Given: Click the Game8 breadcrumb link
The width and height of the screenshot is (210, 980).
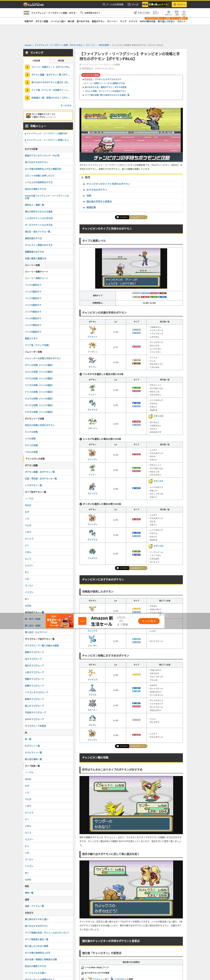Looking at the screenshot, I should (x=28, y=45).
